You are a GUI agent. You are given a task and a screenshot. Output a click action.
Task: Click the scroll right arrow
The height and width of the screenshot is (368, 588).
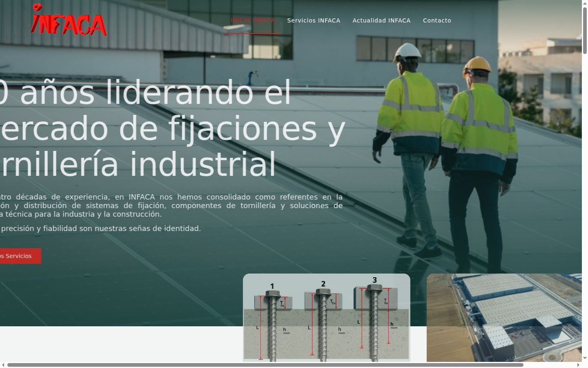(x=578, y=365)
